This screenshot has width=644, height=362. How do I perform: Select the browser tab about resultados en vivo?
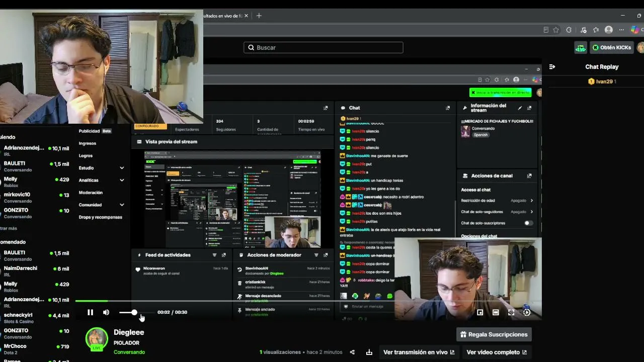223,16
